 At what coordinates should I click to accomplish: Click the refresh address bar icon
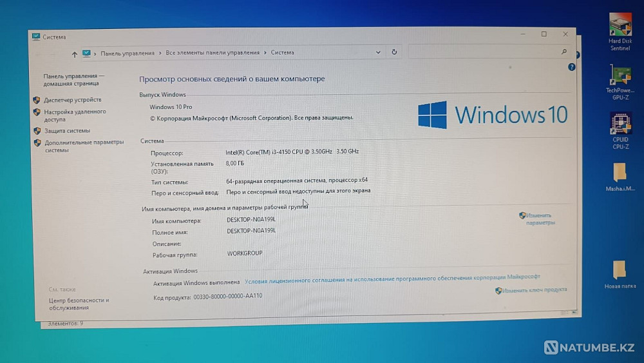394,52
